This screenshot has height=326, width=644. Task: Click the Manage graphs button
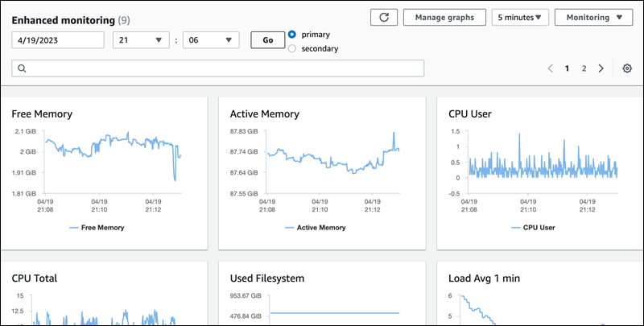click(444, 17)
